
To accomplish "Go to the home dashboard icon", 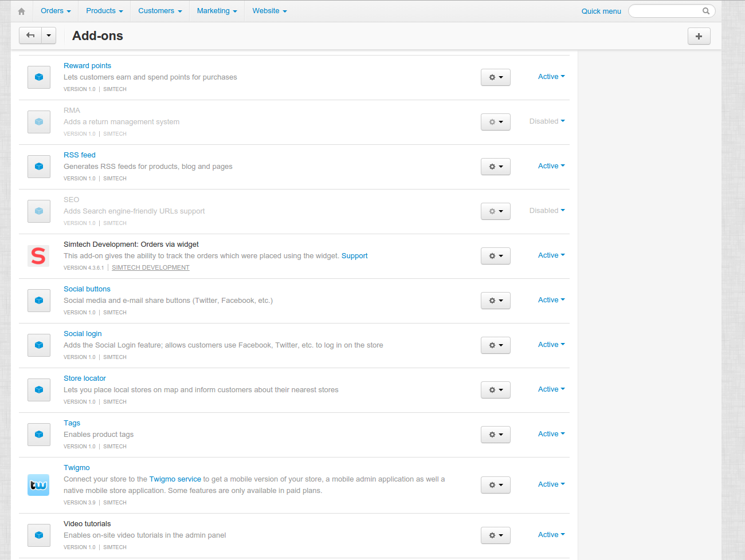I will pos(21,11).
